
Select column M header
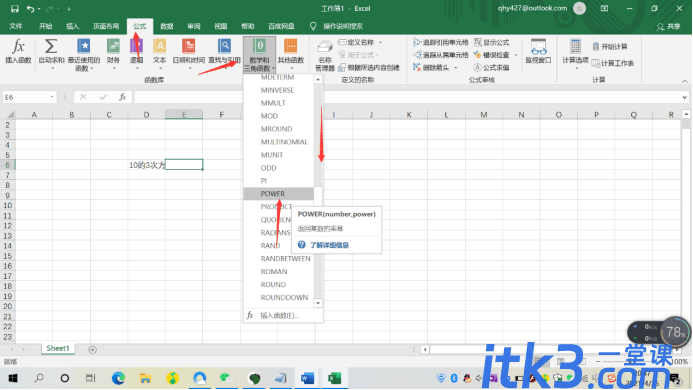(x=484, y=115)
